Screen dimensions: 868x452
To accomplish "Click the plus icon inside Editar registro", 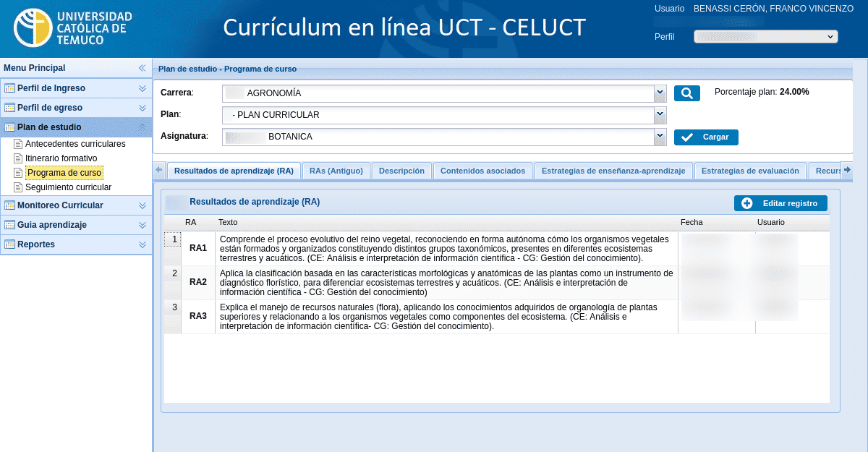I will tap(746, 202).
